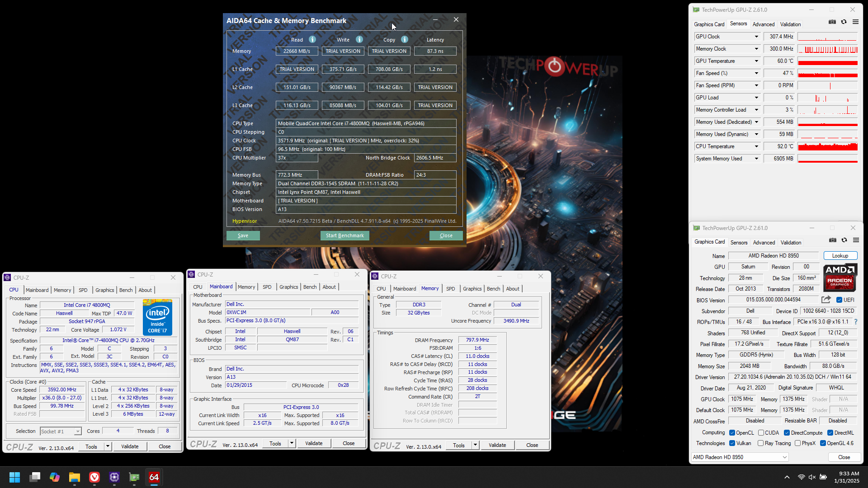Screen dimensions: 868x488
Task: Toggle the OpenGL 4.6 checkbox
Action: click(x=823, y=443)
